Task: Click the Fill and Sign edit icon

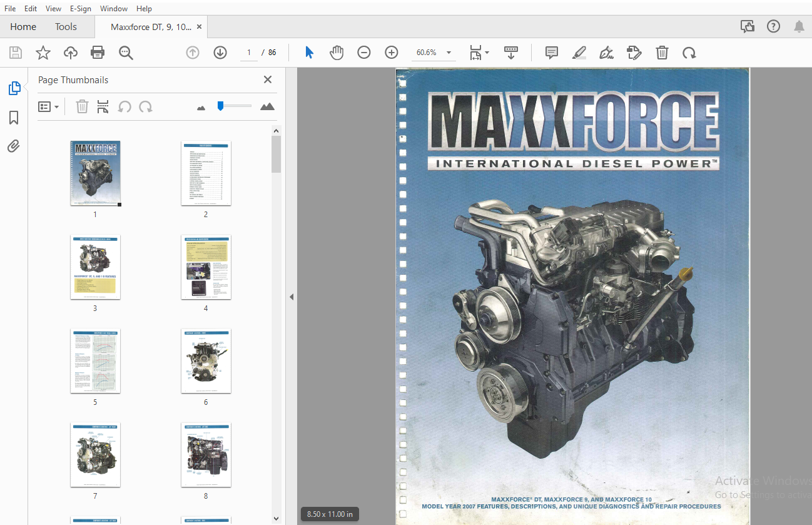Action: click(x=634, y=53)
